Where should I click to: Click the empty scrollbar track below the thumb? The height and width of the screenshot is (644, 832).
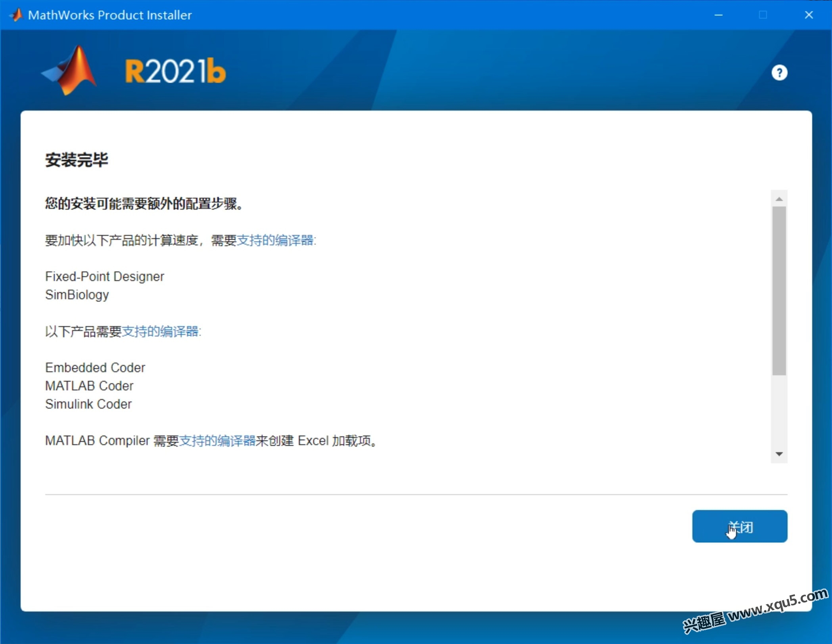779,412
